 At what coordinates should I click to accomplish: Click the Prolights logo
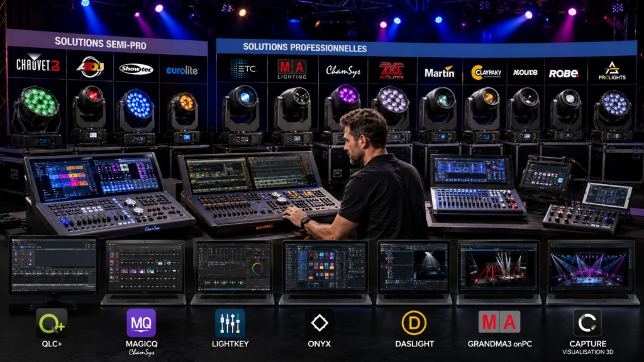(612, 71)
